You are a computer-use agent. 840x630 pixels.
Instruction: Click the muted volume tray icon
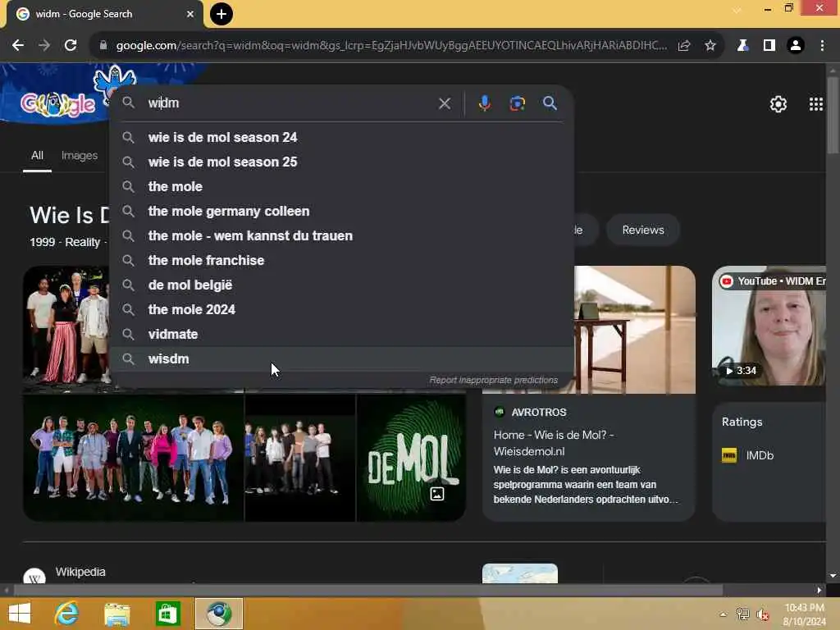[763, 614]
